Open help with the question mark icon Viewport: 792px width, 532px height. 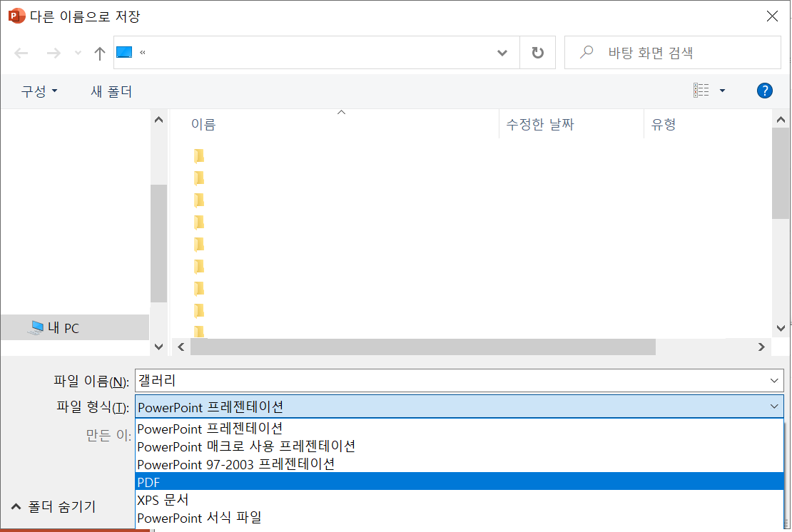[x=765, y=91]
